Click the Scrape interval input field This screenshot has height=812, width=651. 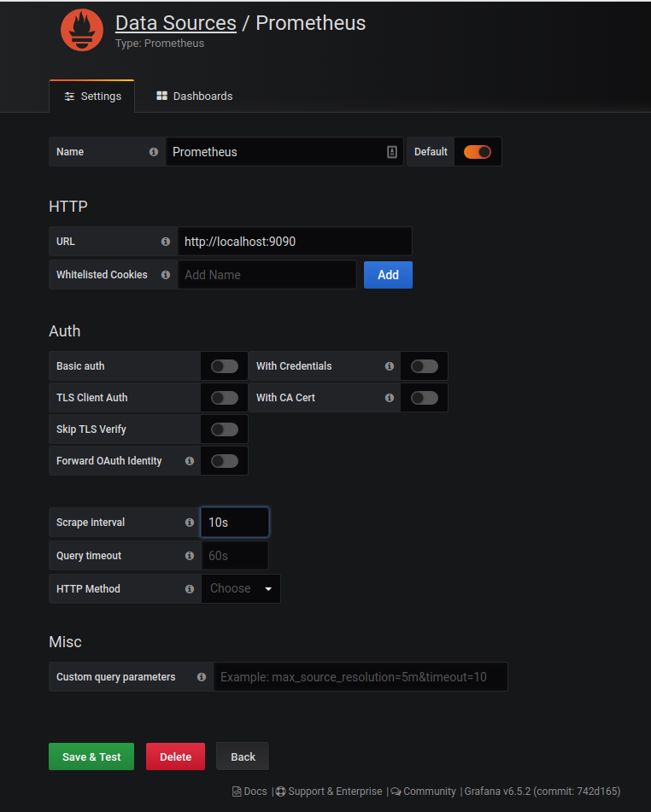tap(235, 523)
